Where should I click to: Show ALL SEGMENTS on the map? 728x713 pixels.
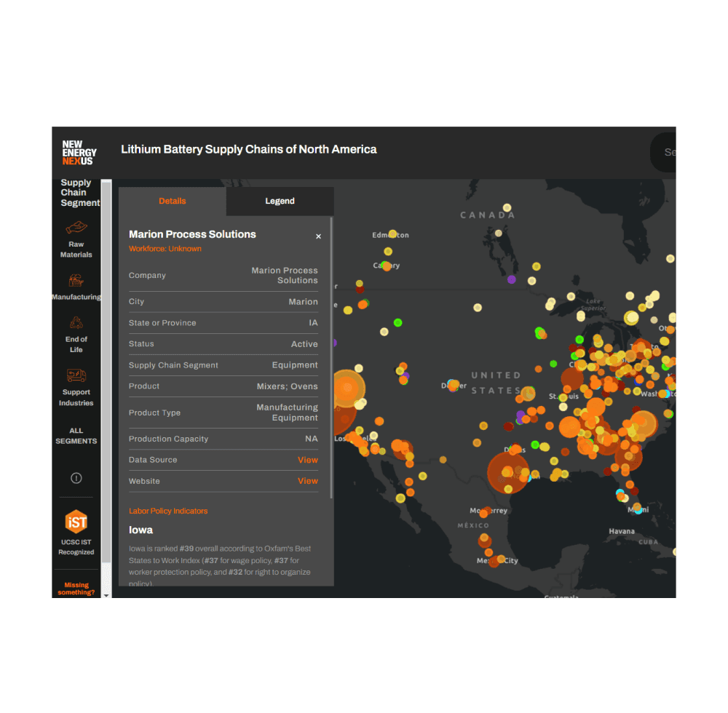[76, 436]
